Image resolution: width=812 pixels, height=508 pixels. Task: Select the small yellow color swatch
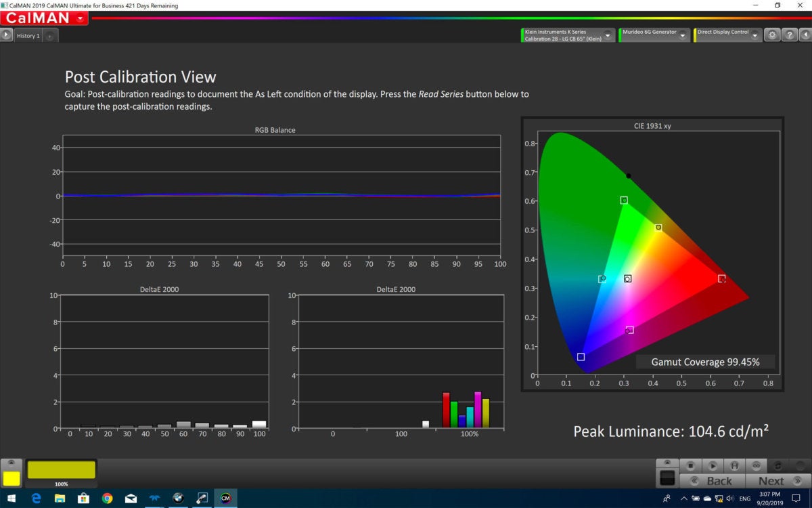click(12, 478)
